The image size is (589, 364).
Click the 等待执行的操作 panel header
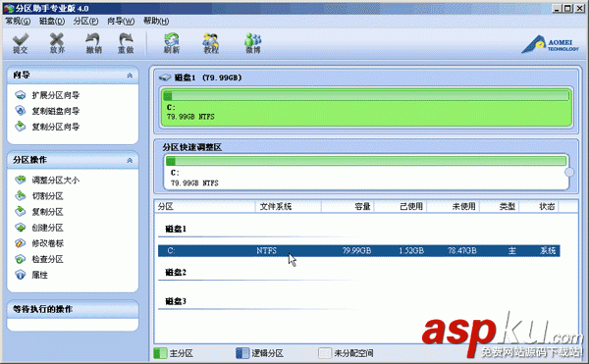(73, 309)
